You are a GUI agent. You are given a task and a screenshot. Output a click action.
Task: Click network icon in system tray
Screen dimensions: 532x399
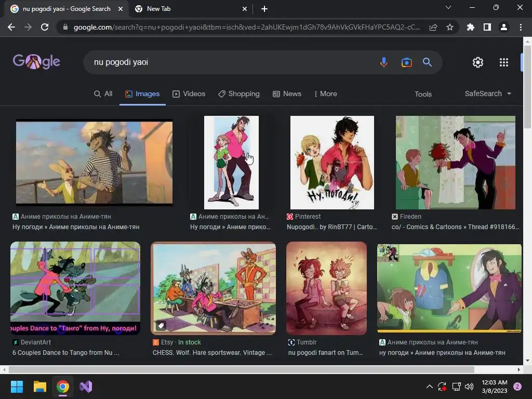pyautogui.click(x=456, y=387)
